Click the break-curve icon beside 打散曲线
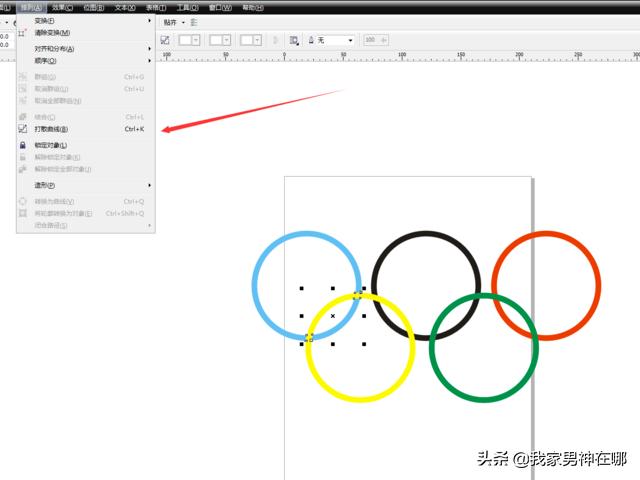 click(x=23, y=129)
